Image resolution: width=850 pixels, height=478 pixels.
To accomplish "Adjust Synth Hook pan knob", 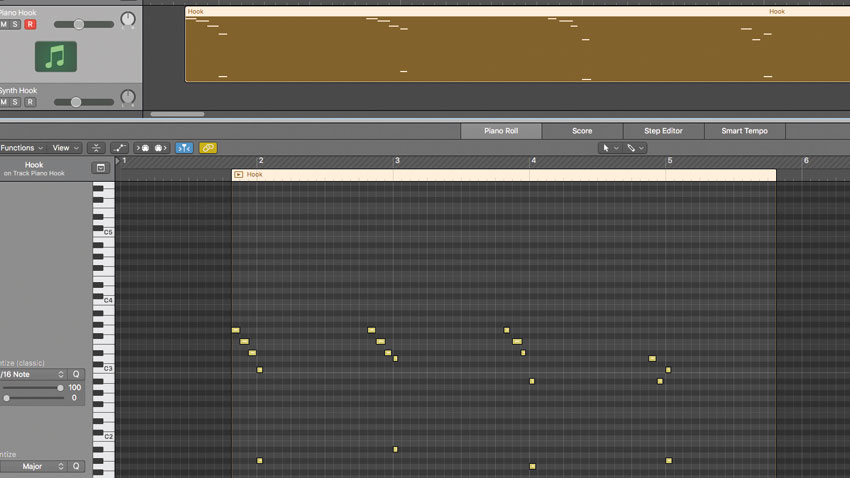I will tap(128, 98).
